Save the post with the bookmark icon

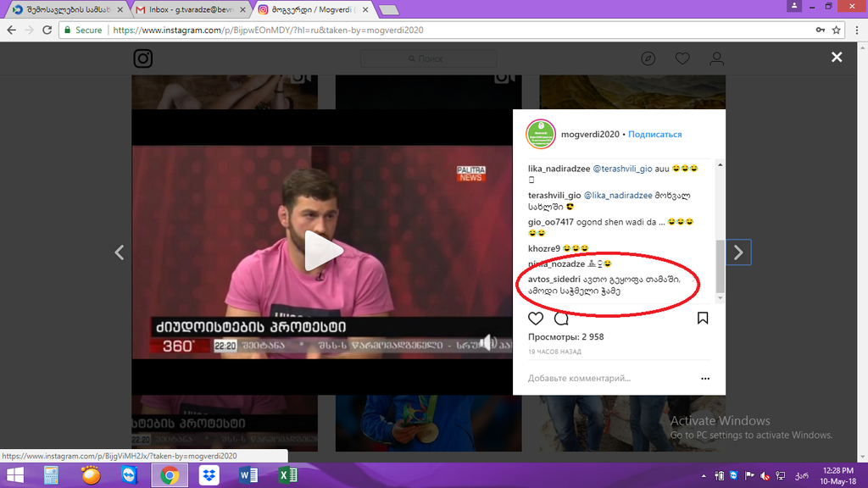point(703,319)
